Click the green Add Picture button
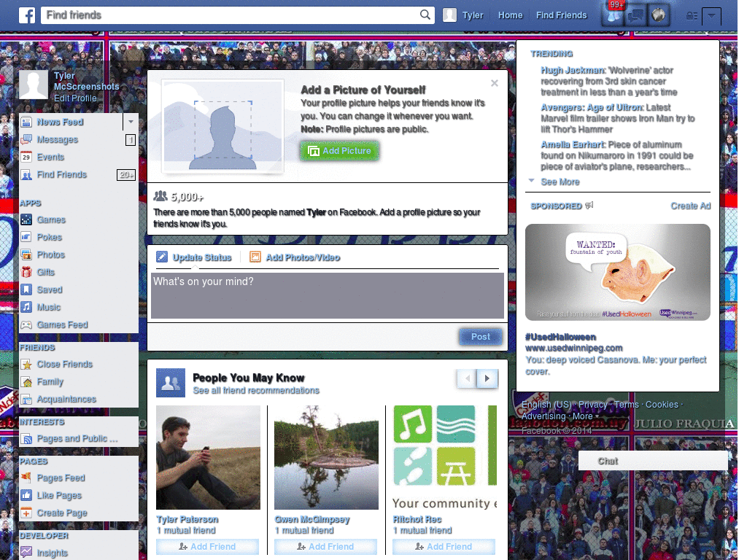747x560 pixels. [340, 151]
